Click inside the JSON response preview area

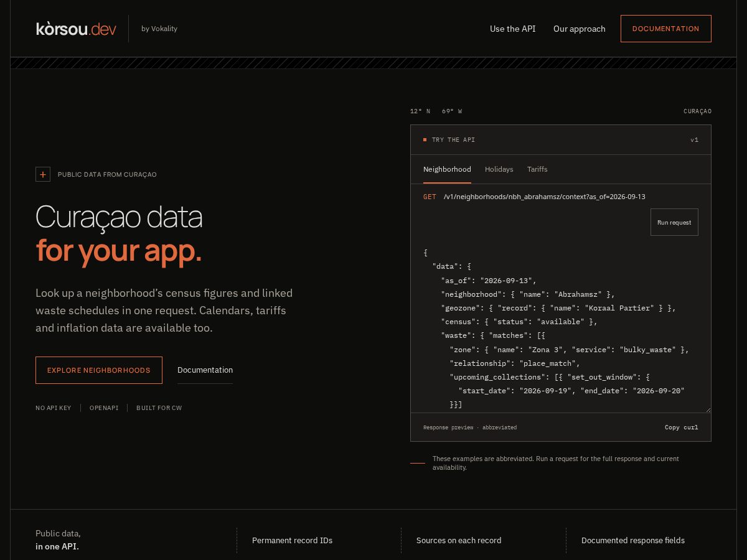pos(560,329)
